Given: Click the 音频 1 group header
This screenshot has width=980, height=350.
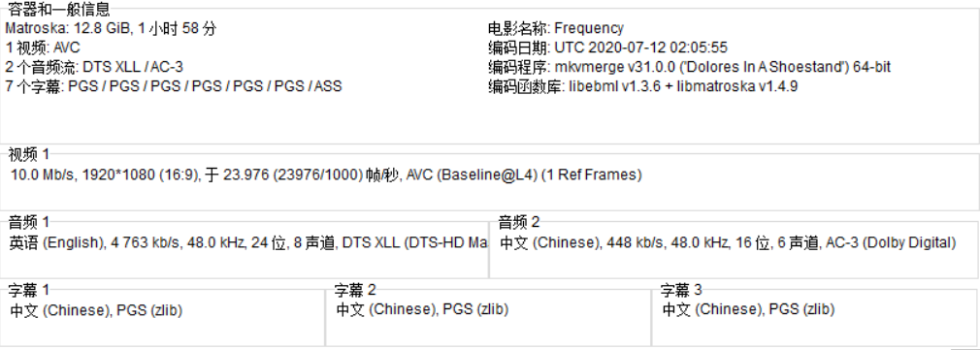Looking at the screenshot, I should click(28, 222).
